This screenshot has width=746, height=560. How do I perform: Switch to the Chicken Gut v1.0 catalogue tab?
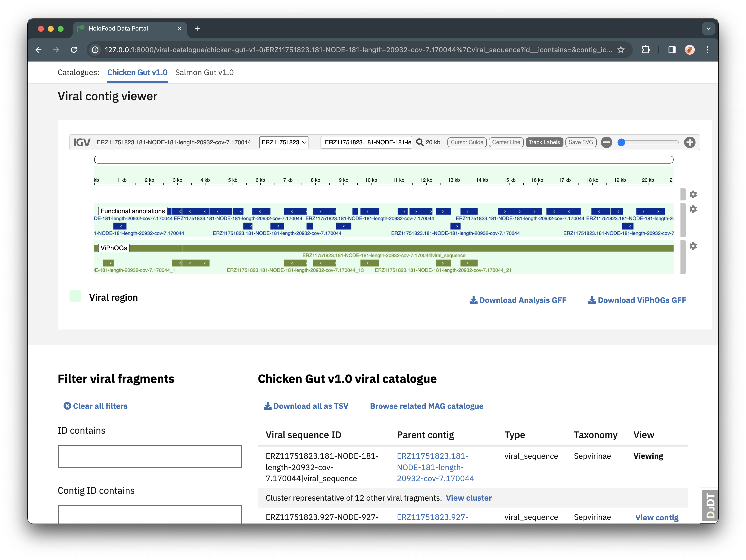(x=137, y=72)
